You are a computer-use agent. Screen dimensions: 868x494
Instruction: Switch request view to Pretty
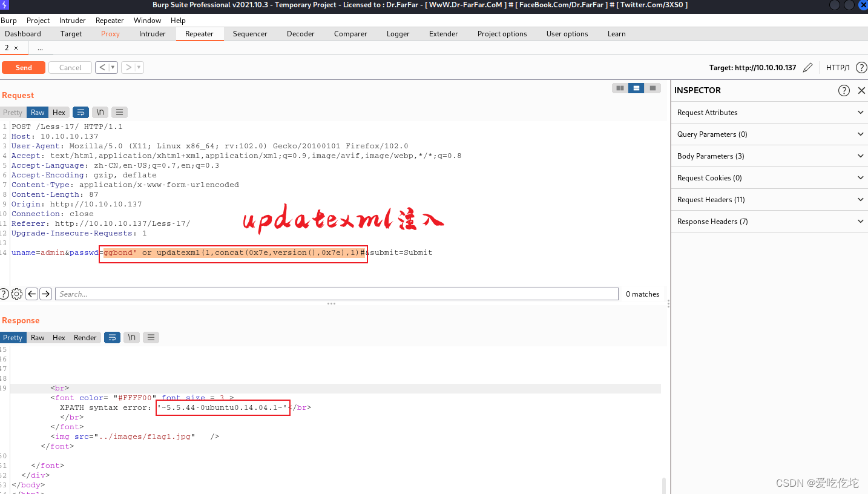12,112
